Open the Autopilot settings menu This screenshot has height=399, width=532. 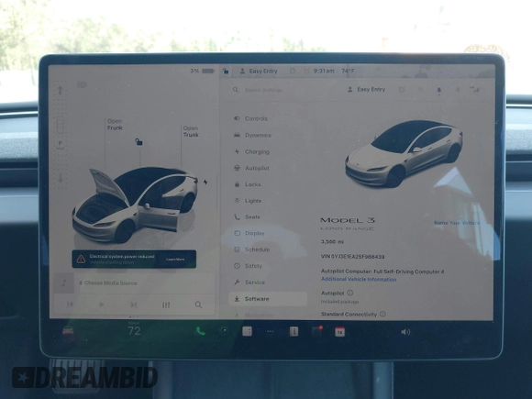(251, 168)
